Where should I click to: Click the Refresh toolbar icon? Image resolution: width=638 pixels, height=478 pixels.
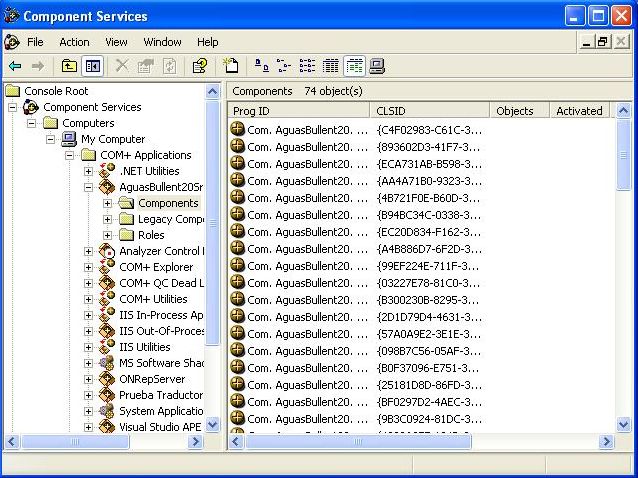coord(169,66)
